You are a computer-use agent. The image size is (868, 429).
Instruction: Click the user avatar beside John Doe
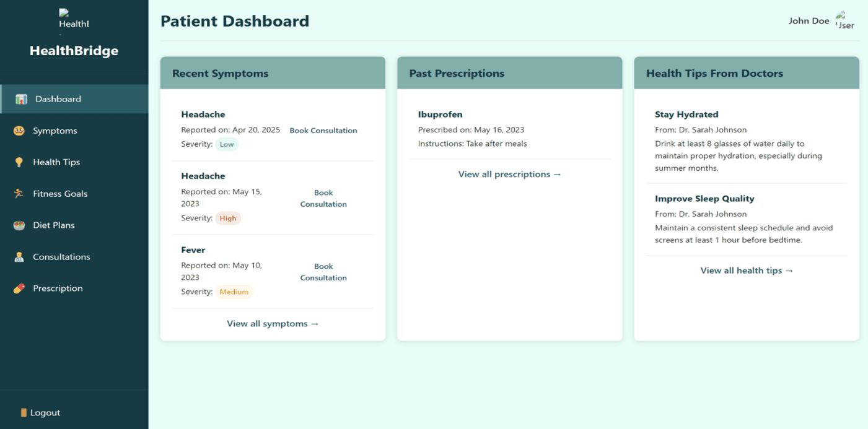click(x=844, y=20)
